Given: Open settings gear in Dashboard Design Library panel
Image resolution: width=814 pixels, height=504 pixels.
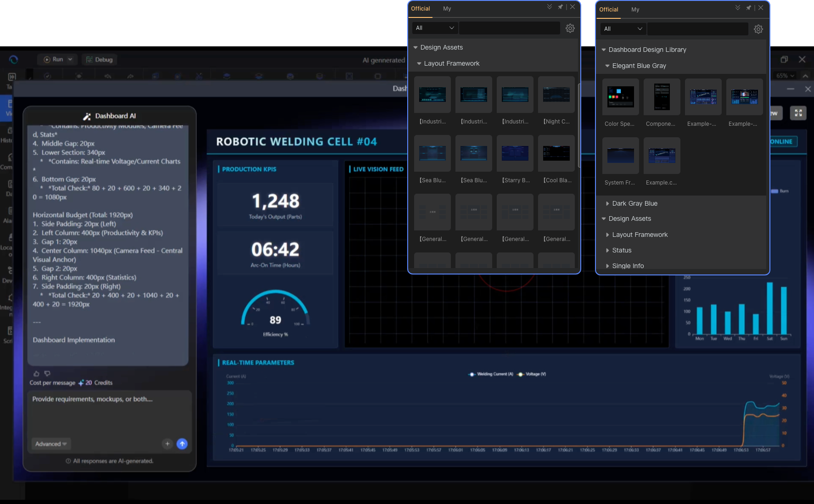Looking at the screenshot, I should (758, 29).
